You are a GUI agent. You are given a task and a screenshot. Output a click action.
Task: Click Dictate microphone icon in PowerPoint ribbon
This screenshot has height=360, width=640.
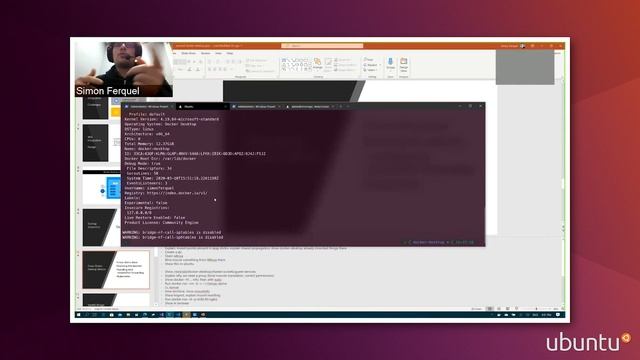390,63
